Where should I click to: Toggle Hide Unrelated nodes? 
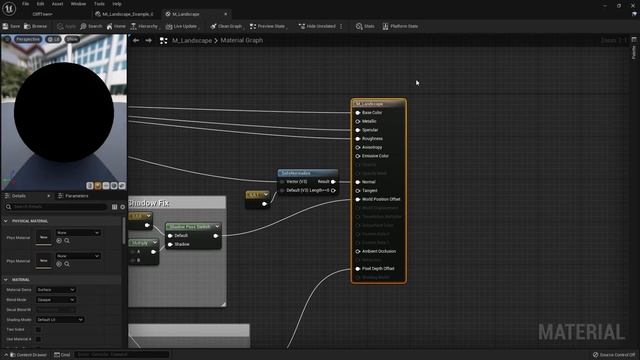317,26
